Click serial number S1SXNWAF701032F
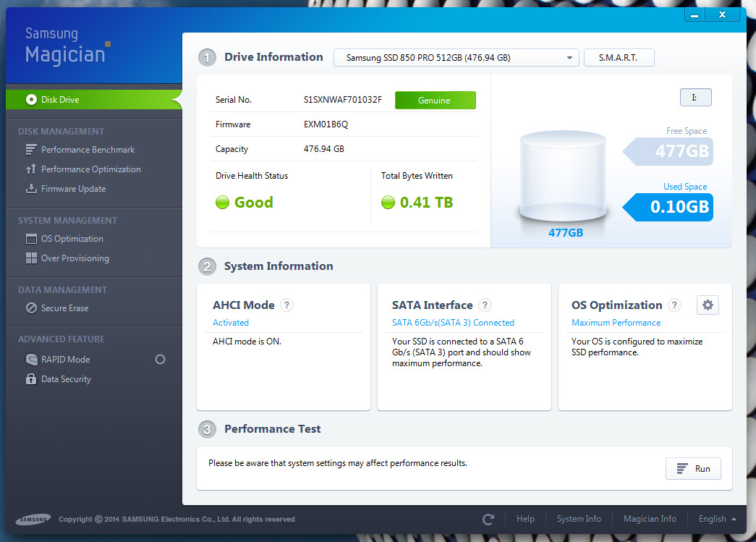Screen dimensions: 756x542 pos(342,100)
